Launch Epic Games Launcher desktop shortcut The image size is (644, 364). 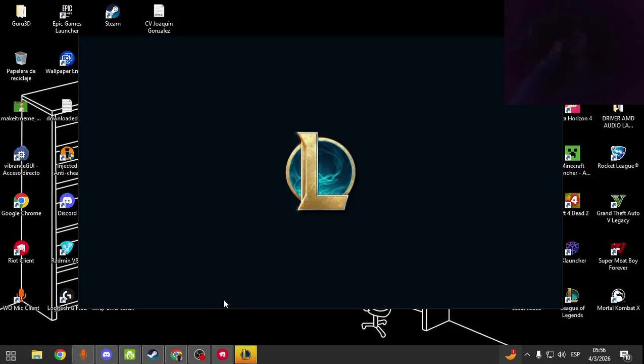[x=67, y=19]
